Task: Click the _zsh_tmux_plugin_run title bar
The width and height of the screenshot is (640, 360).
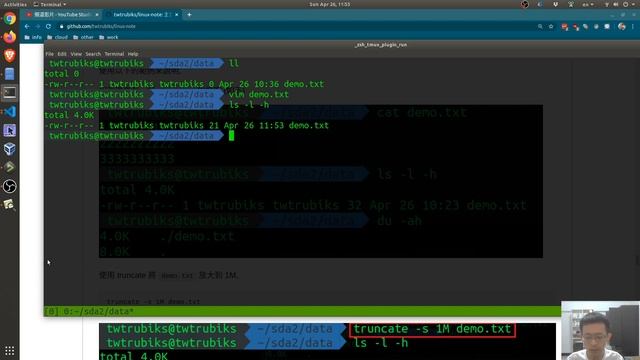Action: (381, 45)
